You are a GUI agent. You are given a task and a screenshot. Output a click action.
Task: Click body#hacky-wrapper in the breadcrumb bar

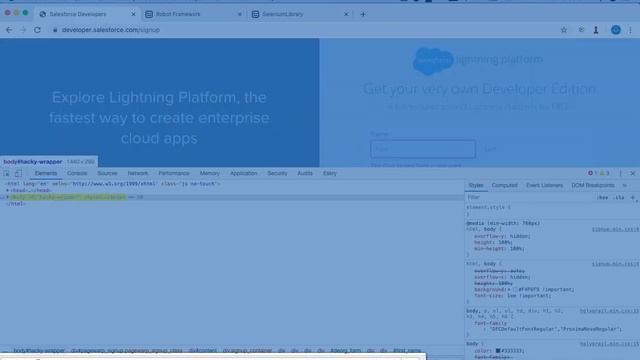point(39,351)
